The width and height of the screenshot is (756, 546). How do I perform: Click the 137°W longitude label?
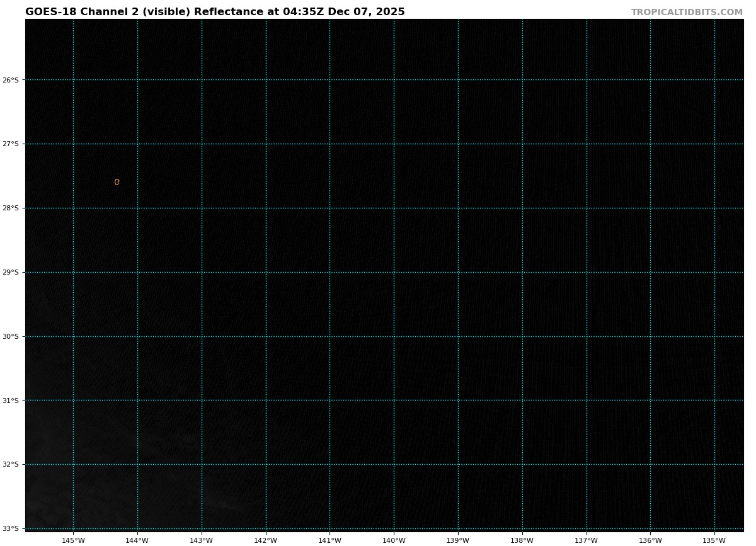587,540
